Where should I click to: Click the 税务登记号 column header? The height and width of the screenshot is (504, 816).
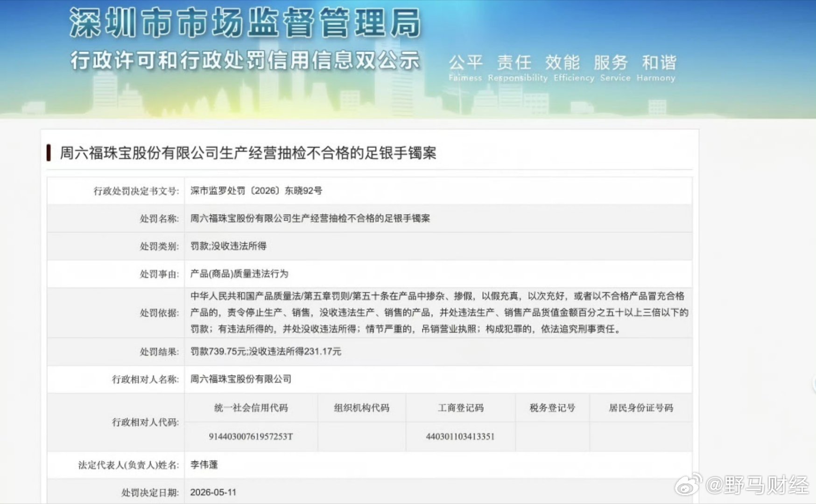point(552,408)
